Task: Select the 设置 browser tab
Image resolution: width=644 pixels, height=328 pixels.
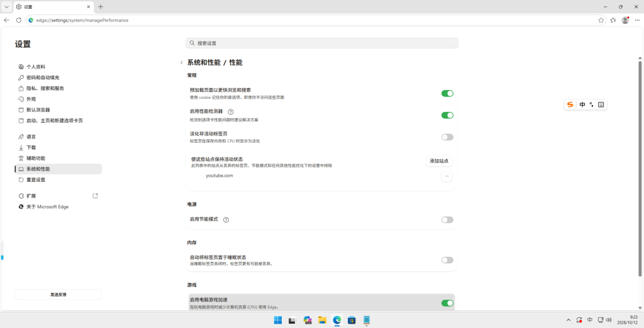Action: [x=53, y=6]
